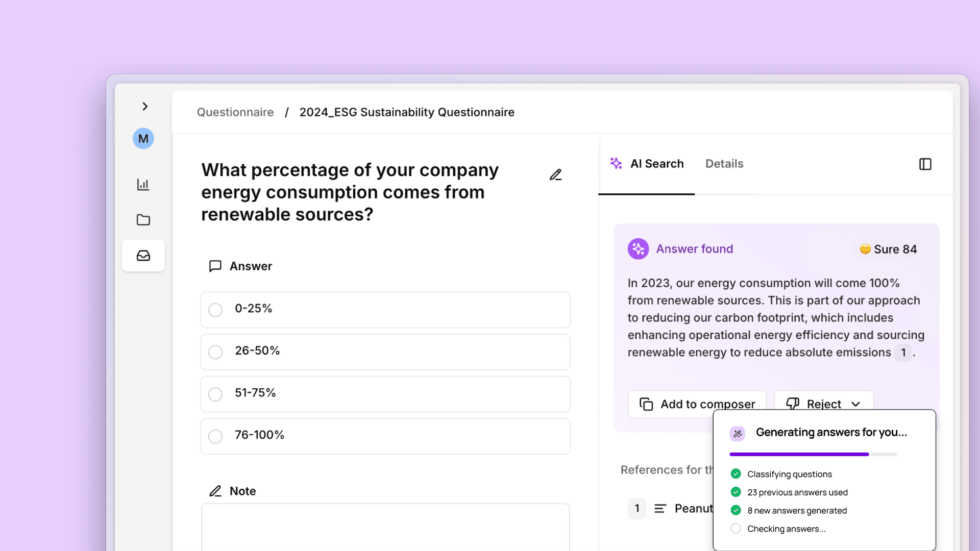Open the analytics bar chart icon

point(143,184)
